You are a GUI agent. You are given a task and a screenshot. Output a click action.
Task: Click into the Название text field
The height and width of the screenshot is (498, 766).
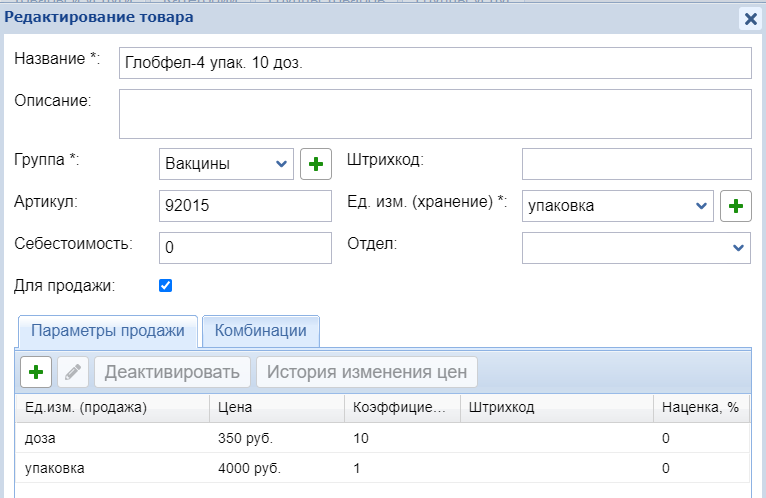click(x=434, y=62)
